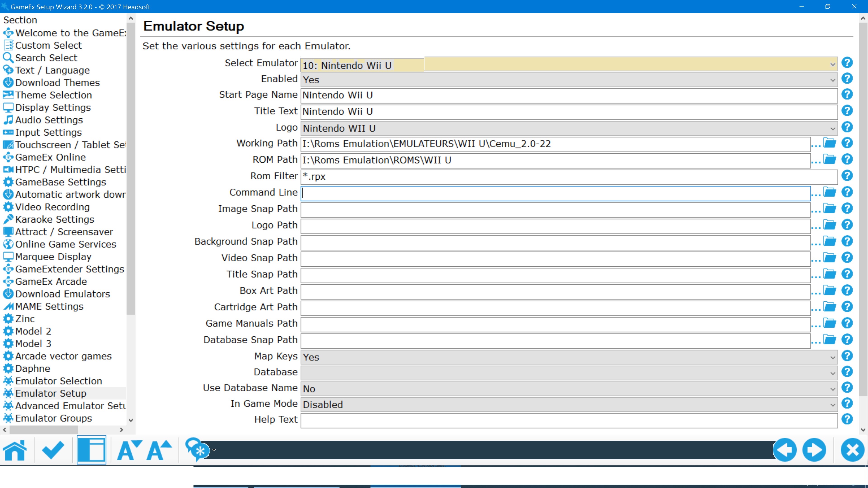Select Custom Select section

(x=49, y=45)
